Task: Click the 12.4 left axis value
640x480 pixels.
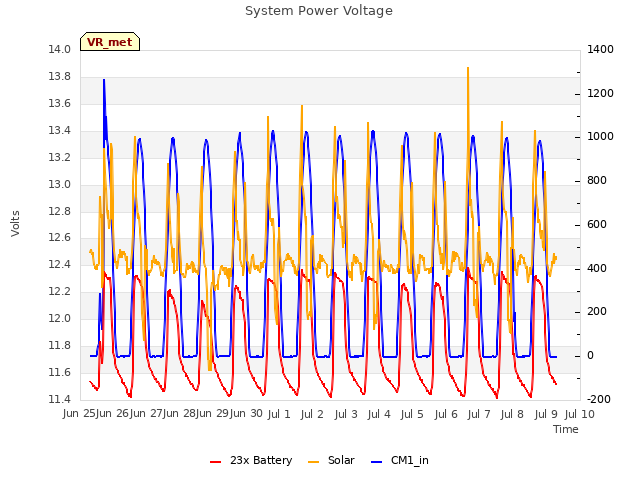Action: (60, 264)
